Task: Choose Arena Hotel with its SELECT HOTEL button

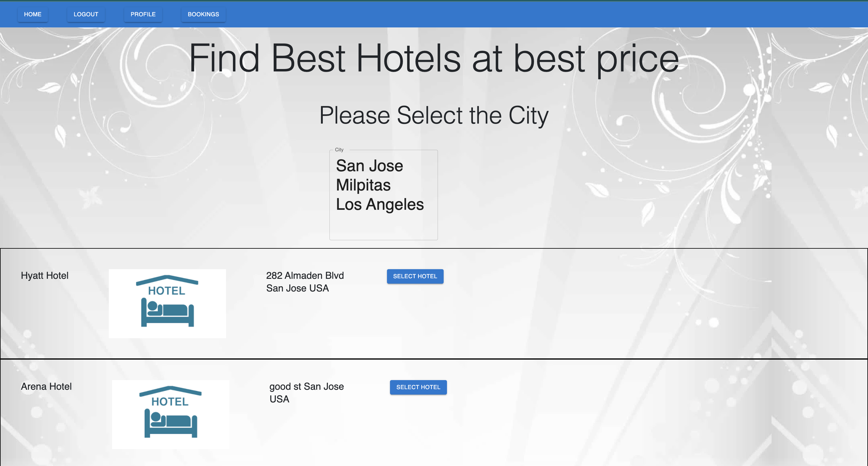Action: coord(418,387)
